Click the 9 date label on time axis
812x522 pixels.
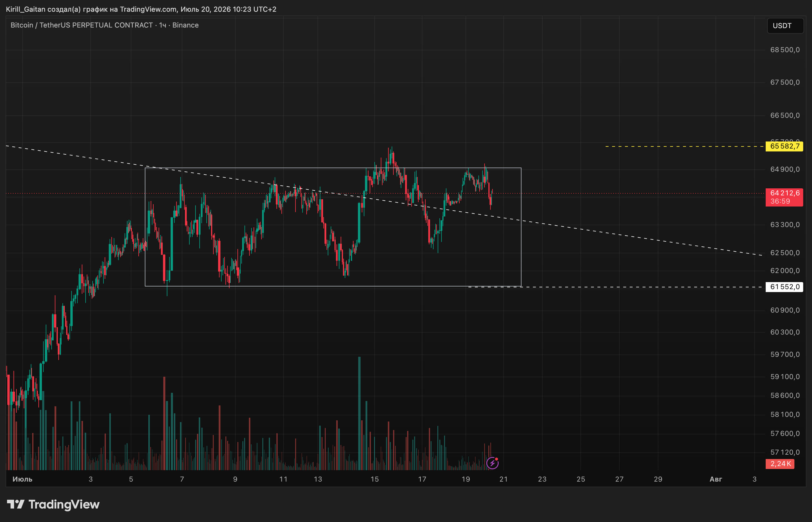point(235,479)
